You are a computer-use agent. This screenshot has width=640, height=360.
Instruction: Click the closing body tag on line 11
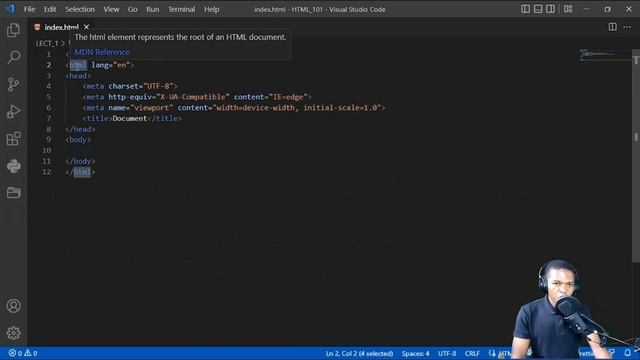(x=80, y=161)
